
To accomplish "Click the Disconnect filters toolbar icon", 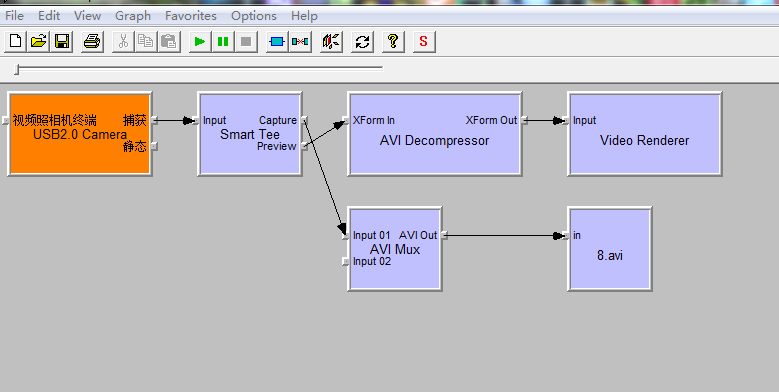I will (300, 41).
